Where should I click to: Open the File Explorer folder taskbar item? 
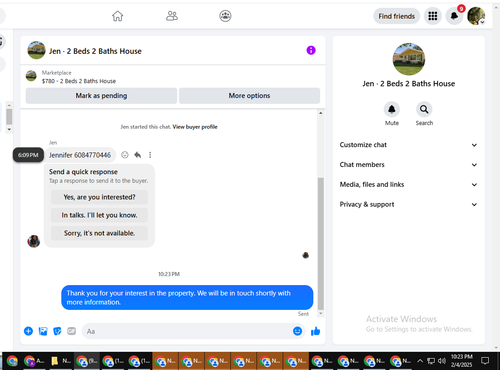point(61,361)
